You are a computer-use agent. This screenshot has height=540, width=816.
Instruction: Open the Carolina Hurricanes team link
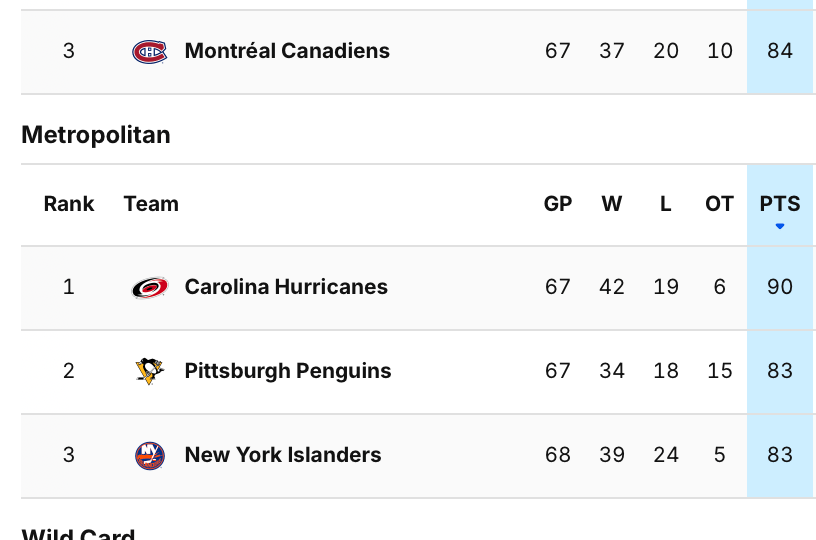click(x=286, y=287)
